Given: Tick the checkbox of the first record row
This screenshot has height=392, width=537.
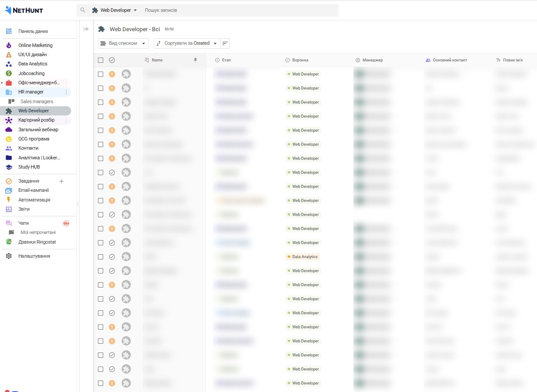Looking at the screenshot, I should 101,74.
